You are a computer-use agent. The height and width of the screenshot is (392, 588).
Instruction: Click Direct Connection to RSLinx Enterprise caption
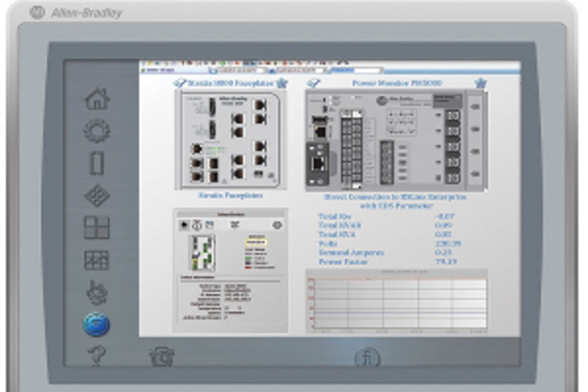(396, 201)
